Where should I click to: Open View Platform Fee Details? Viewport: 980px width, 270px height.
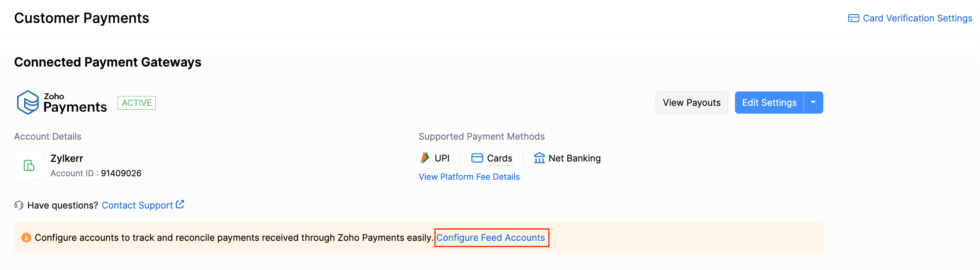[x=469, y=177]
